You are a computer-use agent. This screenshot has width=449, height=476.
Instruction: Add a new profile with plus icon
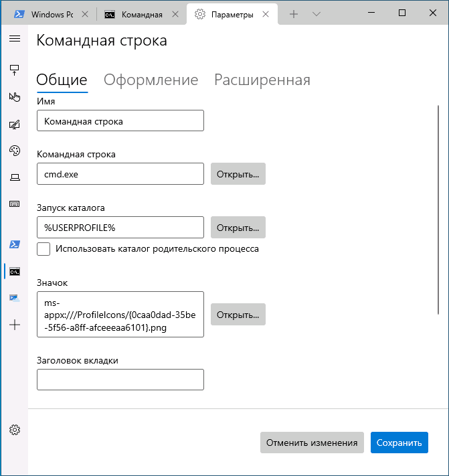click(15, 325)
